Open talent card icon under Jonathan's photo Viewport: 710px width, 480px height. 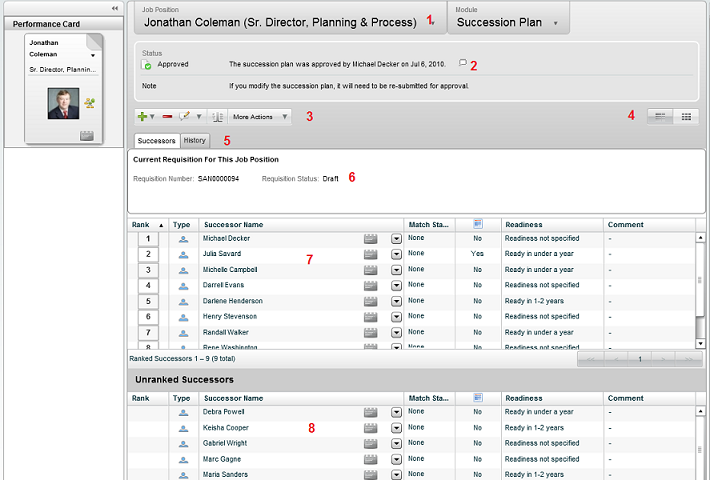click(86, 135)
